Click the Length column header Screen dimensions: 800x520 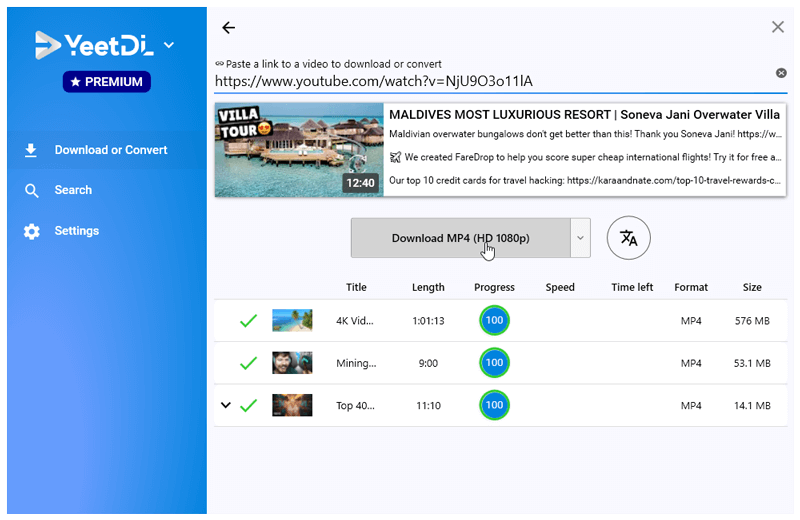[x=428, y=287]
